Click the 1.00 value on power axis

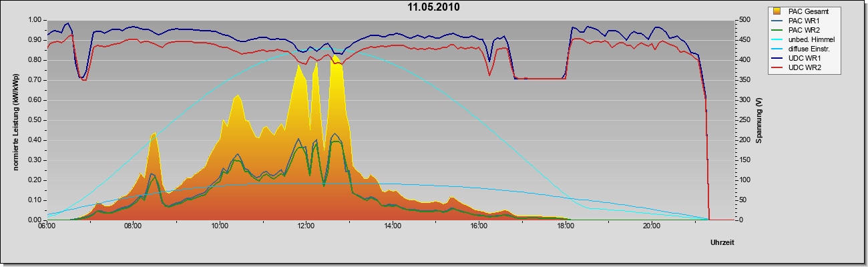tap(35, 20)
